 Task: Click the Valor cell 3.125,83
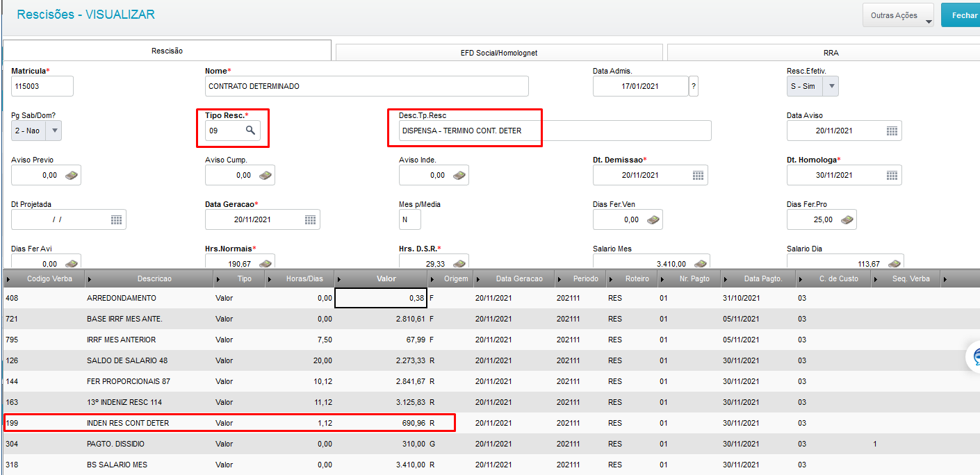pyautogui.click(x=381, y=402)
